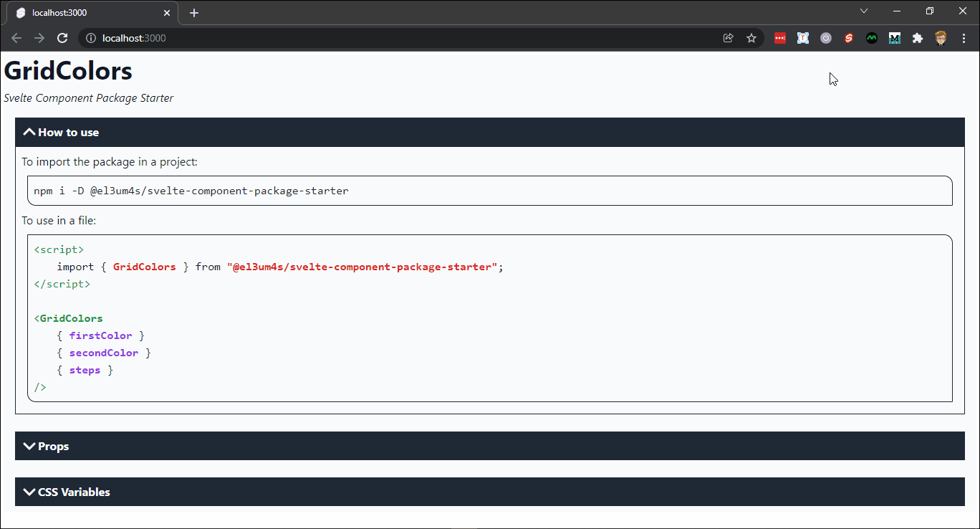The image size is (980, 529).
Task: Open the LastPass red extension icon
Action: pos(780,38)
